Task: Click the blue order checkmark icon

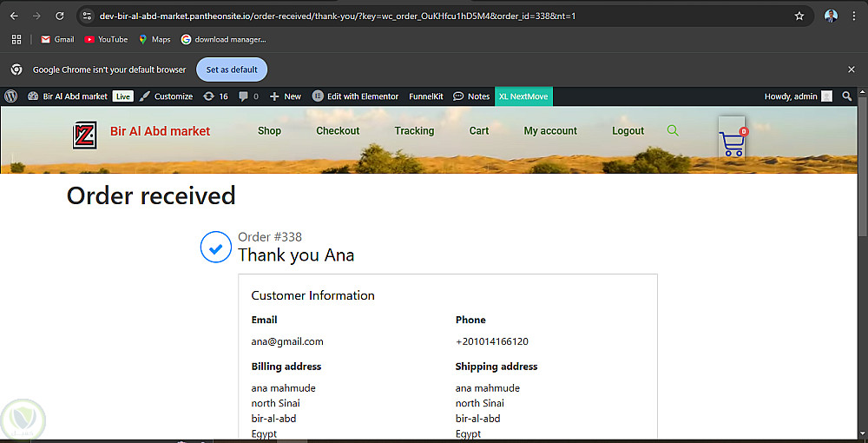Action: tap(216, 247)
